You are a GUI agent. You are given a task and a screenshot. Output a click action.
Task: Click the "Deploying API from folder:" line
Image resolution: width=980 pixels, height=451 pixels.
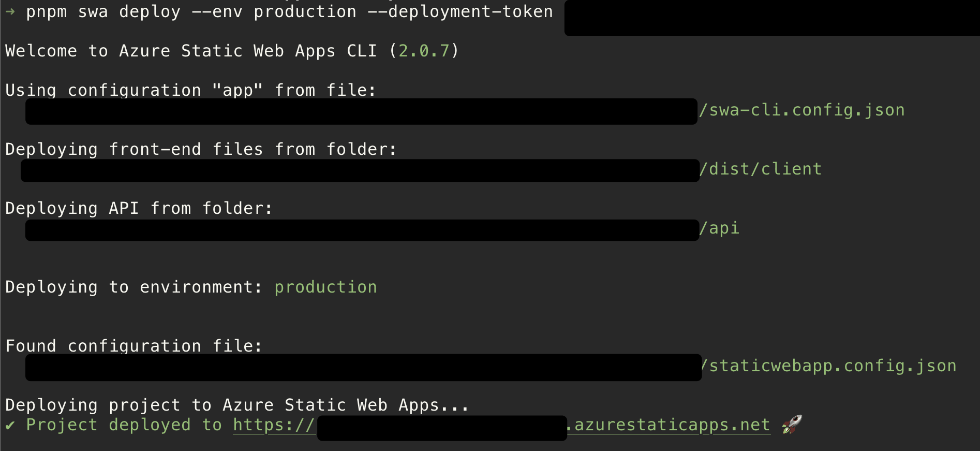[x=139, y=209]
